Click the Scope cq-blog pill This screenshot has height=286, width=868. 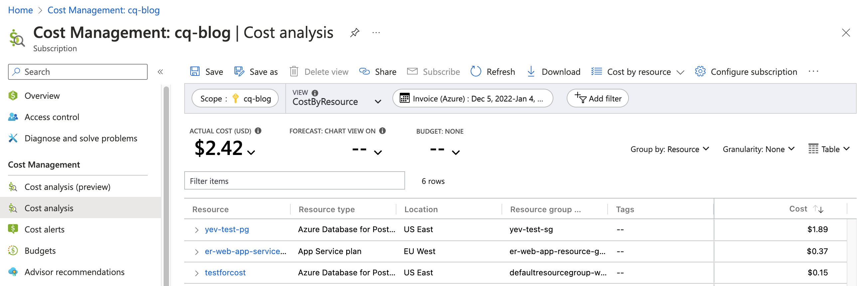point(235,99)
